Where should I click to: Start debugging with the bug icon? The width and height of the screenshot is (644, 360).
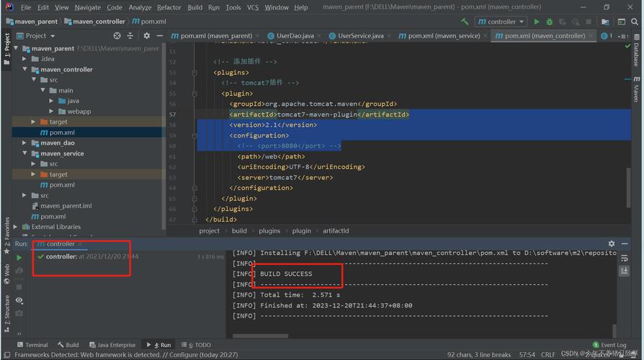550,22
